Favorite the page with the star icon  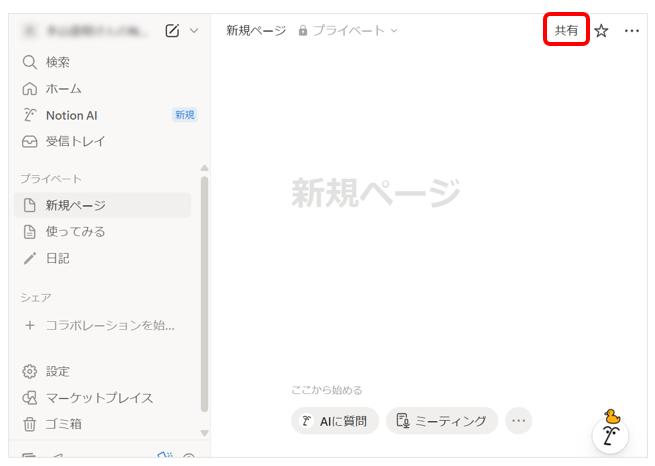pyautogui.click(x=601, y=30)
